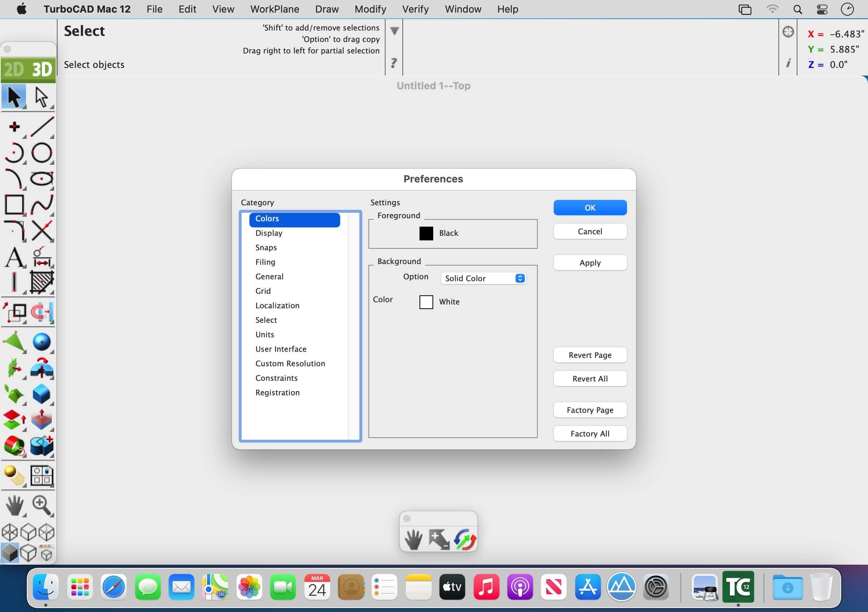Open TurboCAD icon in the Dock
Screen dimensions: 868x612
pos(738,587)
